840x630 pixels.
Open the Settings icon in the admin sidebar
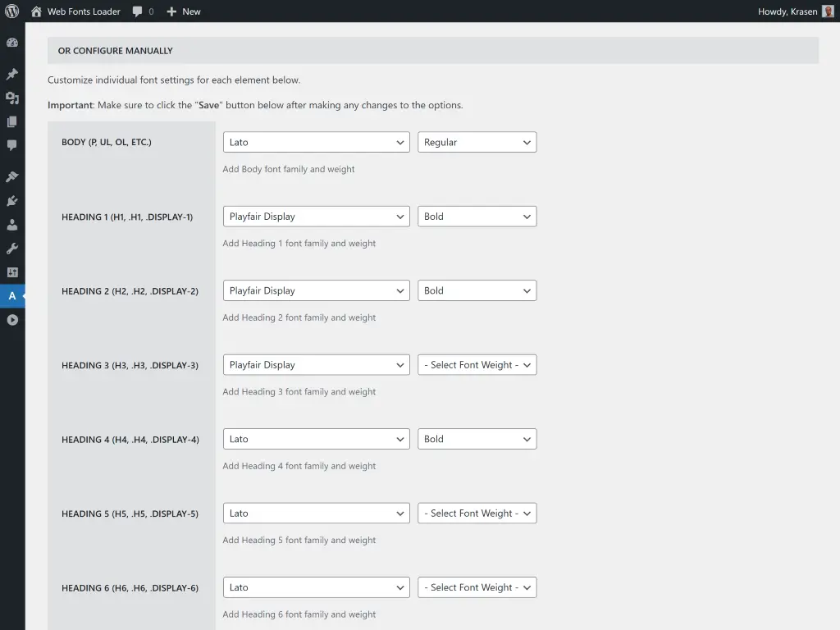(12, 272)
